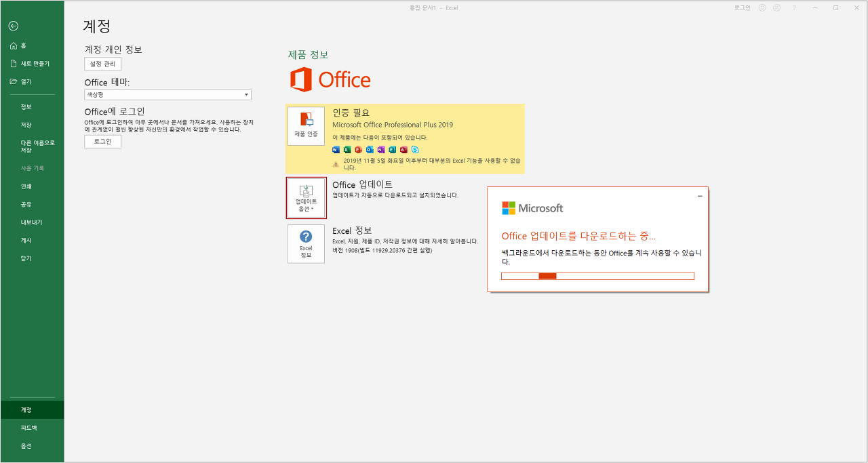This screenshot has width=868, height=463.
Task: Minimize the Office update download dialog
Action: pos(700,196)
